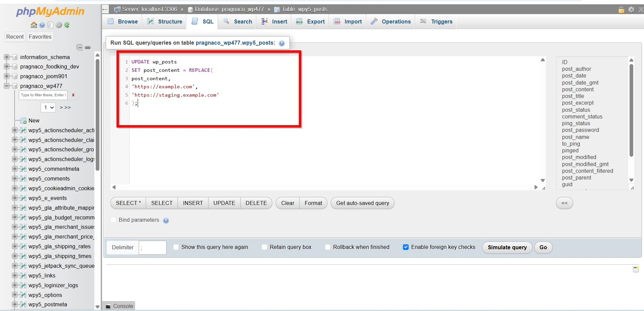Click the Console bar icon
644x311 pixels.
pos(108,306)
